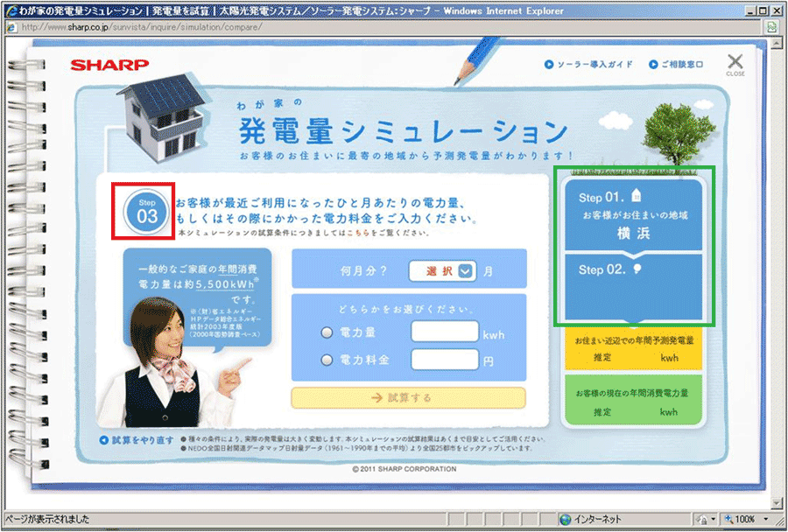Click the 一般的なご家庭の年間消費 info bubble
Image resolution: width=788 pixels, height=532 pixels.
198,297
